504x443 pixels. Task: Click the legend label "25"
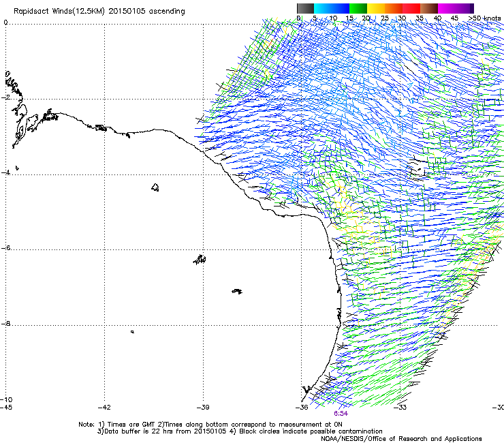(385, 18)
